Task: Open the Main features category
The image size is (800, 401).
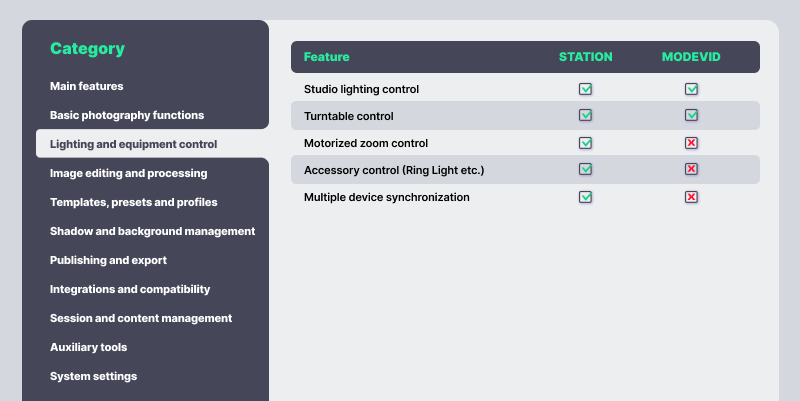Action: pos(87,86)
